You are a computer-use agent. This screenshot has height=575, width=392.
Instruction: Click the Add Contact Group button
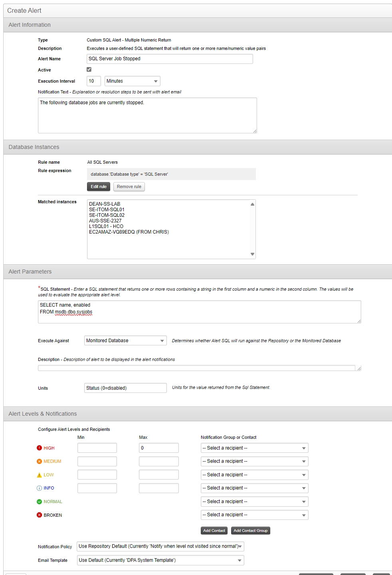click(x=251, y=531)
